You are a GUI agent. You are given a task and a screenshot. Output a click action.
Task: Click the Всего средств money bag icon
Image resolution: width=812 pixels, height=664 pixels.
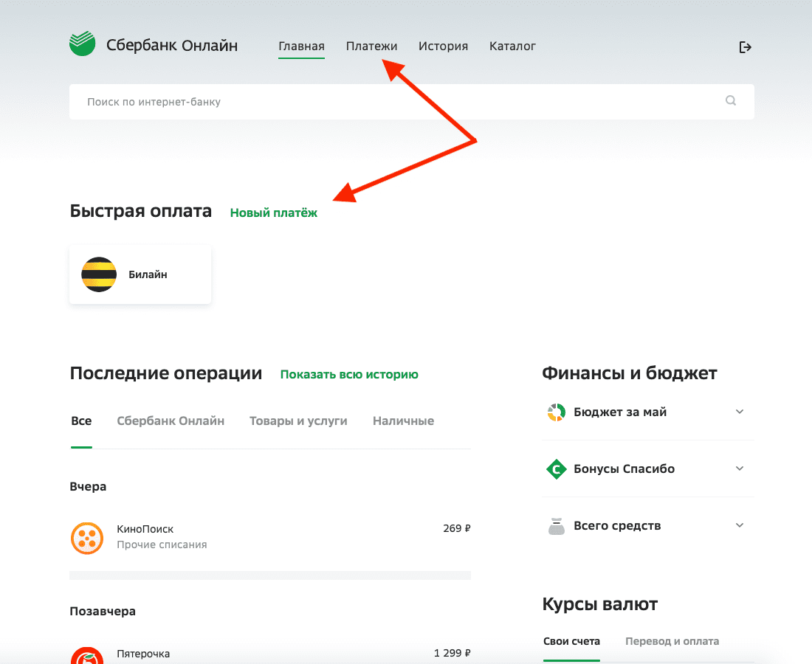556,525
